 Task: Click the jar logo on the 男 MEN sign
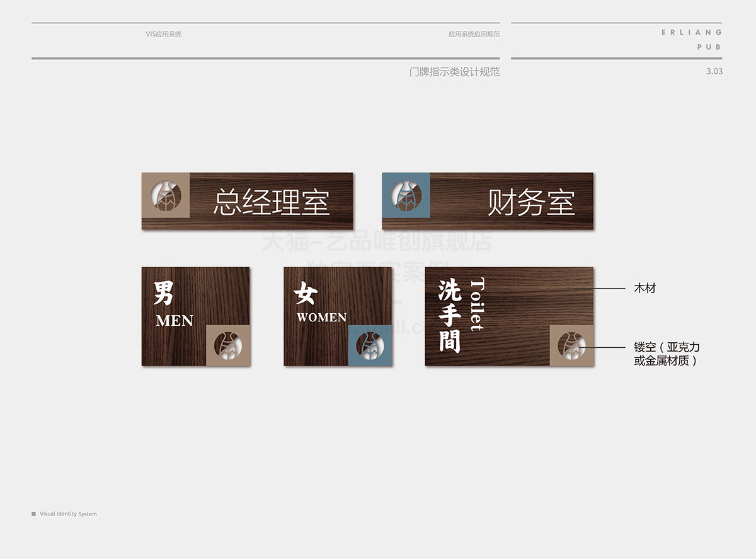coord(228,345)
